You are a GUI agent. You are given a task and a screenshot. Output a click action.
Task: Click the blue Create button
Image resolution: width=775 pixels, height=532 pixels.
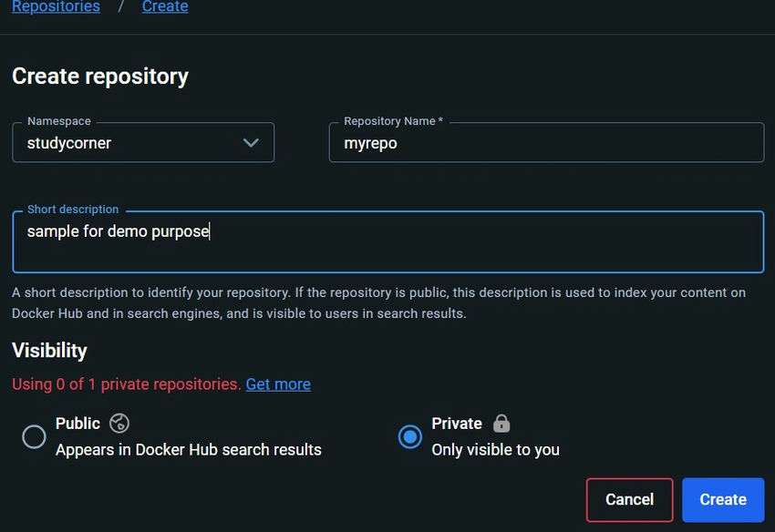(723, 500)
